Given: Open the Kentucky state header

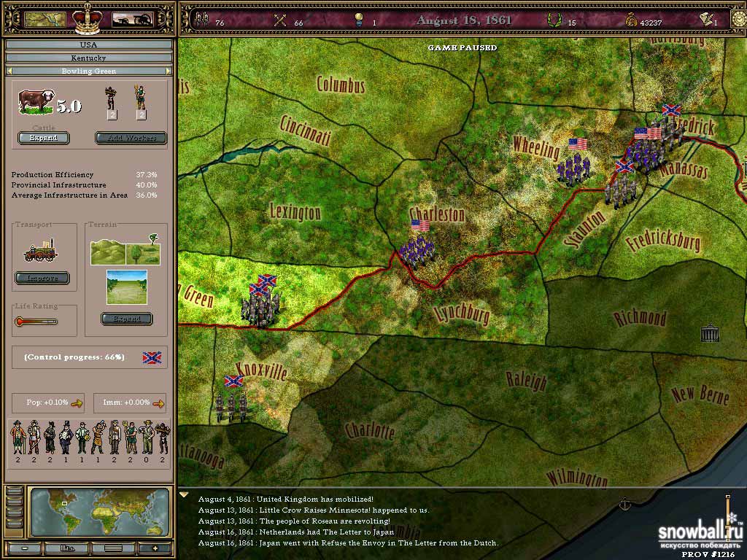Looking at the screenshot, I should (x=88, y=58).
